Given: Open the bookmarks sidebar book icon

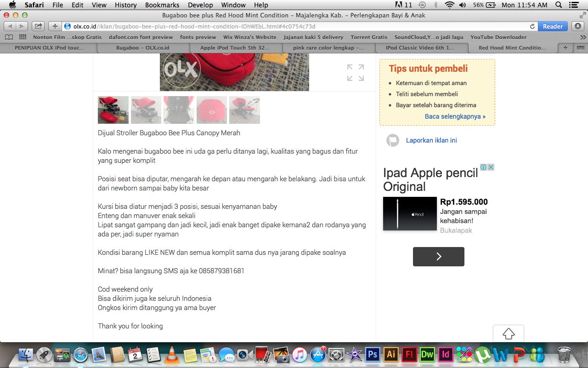Looking at the screenshot, I should tap(9, 37).
